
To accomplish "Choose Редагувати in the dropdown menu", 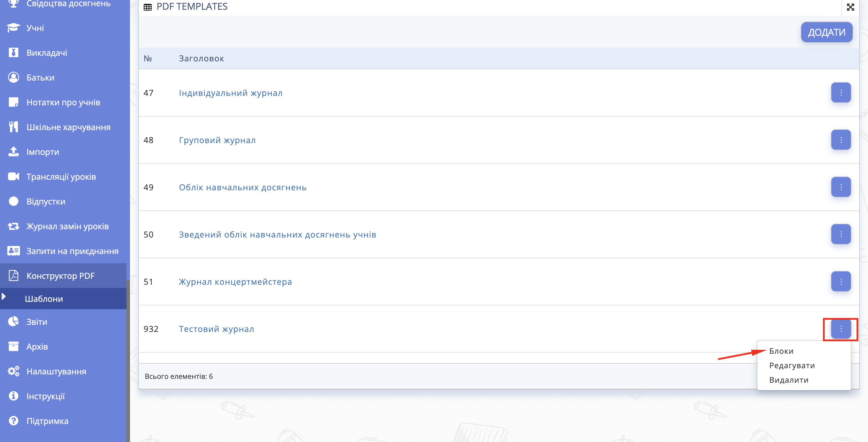I will pos(792,366).
